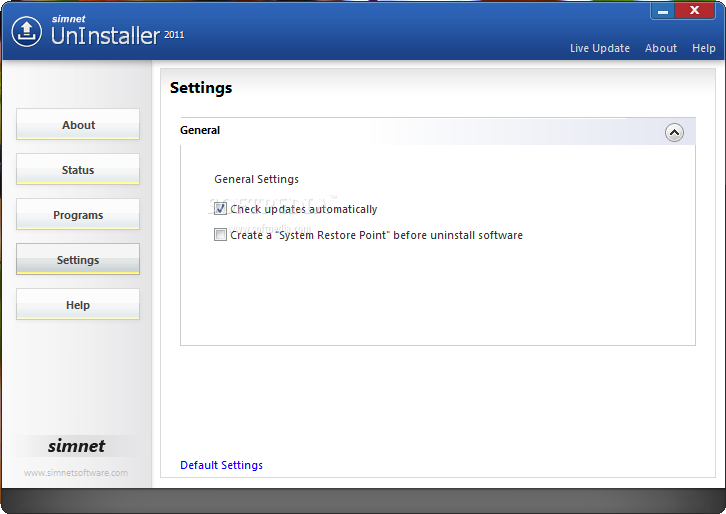The image size is (726, 514).
Task: Enable System Restore Point checkbox
Action: (220, 235)
